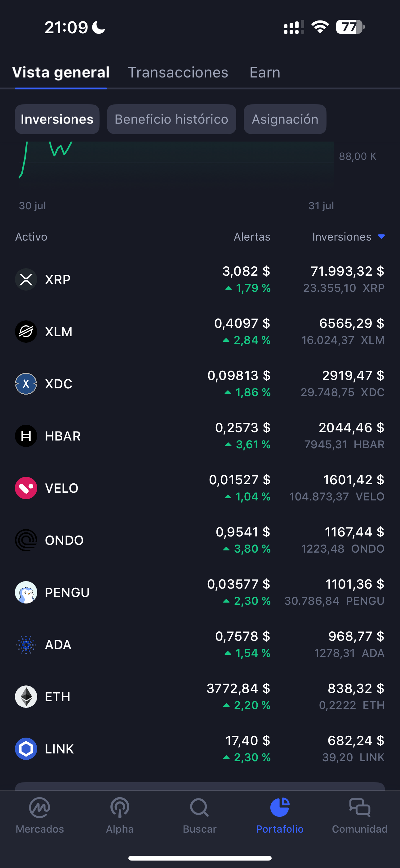Sort by the Alertas column header
This screenshot has height=868, width=400.
[x=252, y=237]
